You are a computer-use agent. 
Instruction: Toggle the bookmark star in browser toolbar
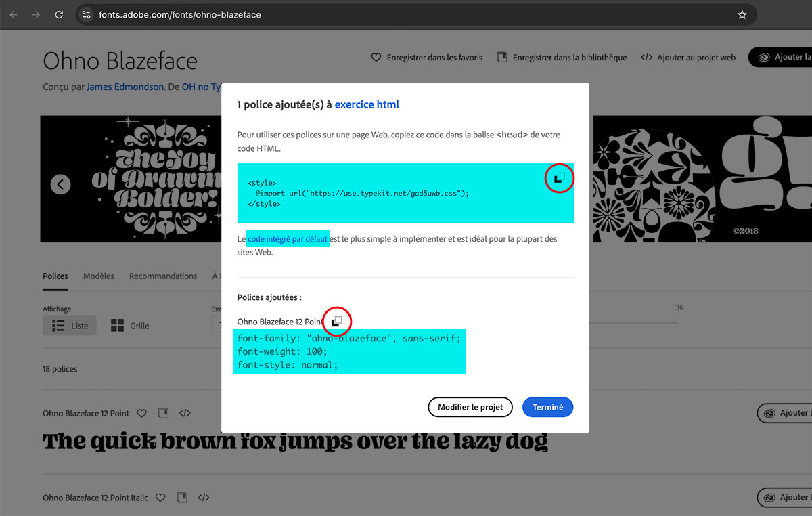pos(742,14)
